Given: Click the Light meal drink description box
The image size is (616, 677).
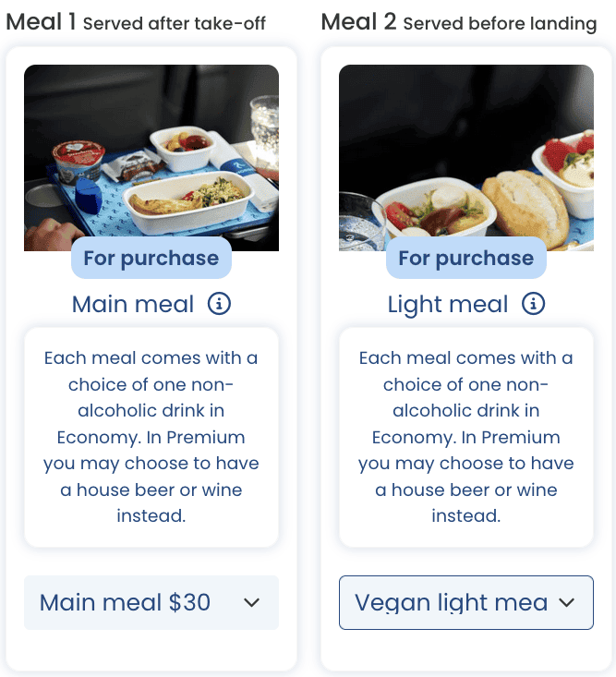Looking at the screenshot, I should click(465, 436).
